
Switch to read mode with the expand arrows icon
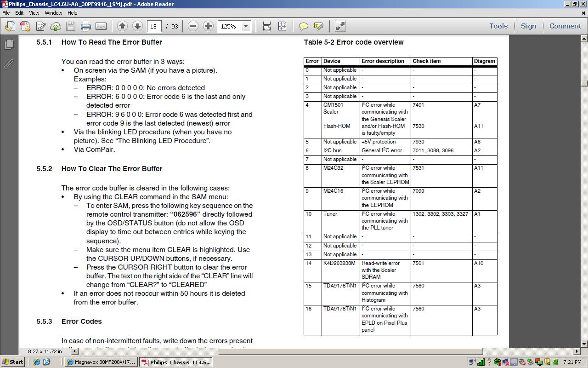pyautogui.click(x=340, y=26)
